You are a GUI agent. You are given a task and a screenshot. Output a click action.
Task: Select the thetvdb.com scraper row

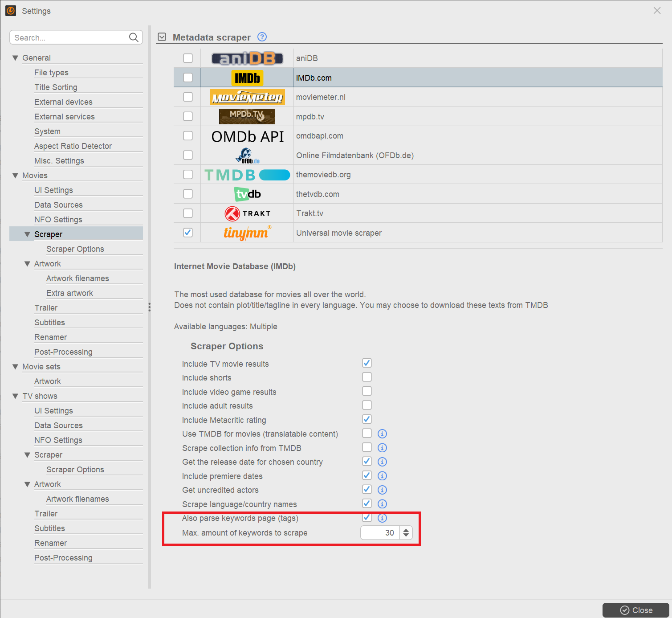[x=418, y=194]
